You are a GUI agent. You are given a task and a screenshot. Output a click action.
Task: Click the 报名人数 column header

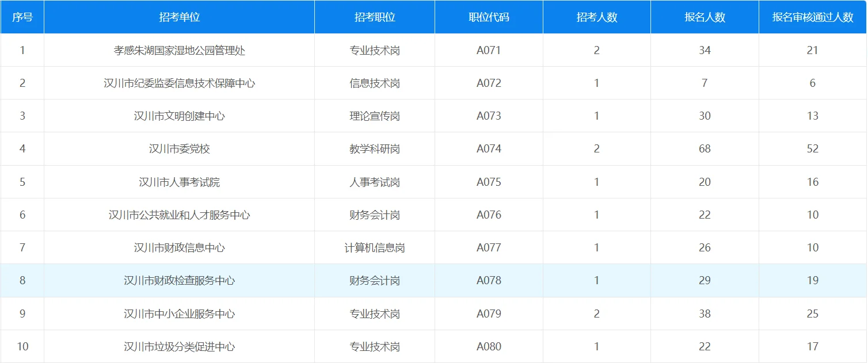pos(703,17)
